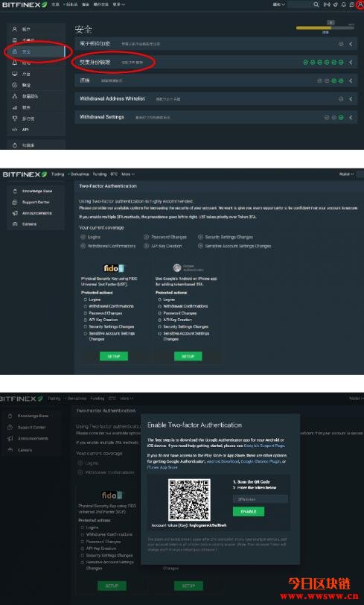Open the More dropdown on the page with no dialog
Screen dimensions: 364x605
point(127,174)
